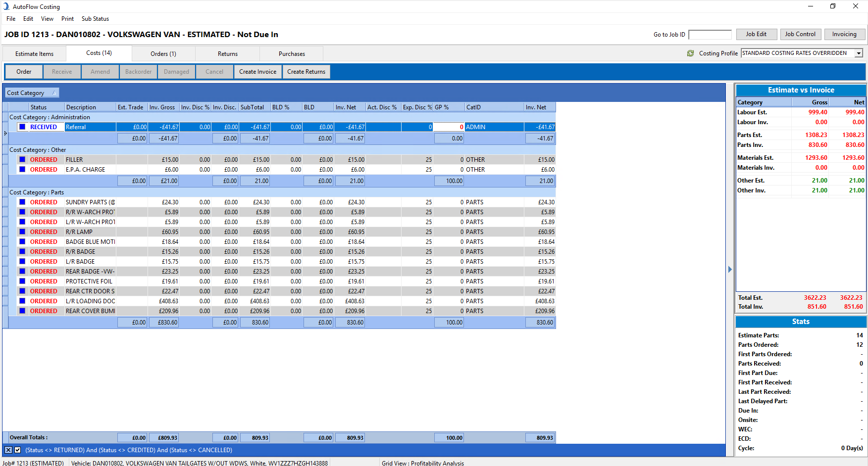Click the L/R LOADING DOC description cell
Screen dimensions: 868x466
(x=90, y=301)
